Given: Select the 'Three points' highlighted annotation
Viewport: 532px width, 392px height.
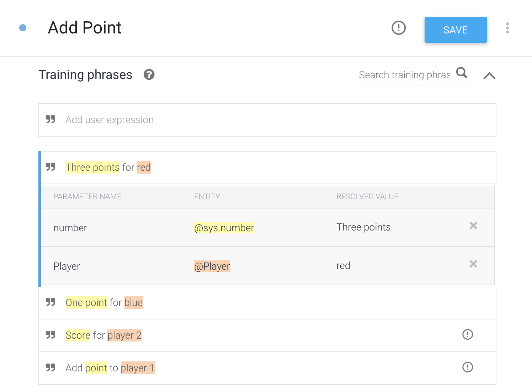Looking at the screenshot, I should click(x=92, y=167).
